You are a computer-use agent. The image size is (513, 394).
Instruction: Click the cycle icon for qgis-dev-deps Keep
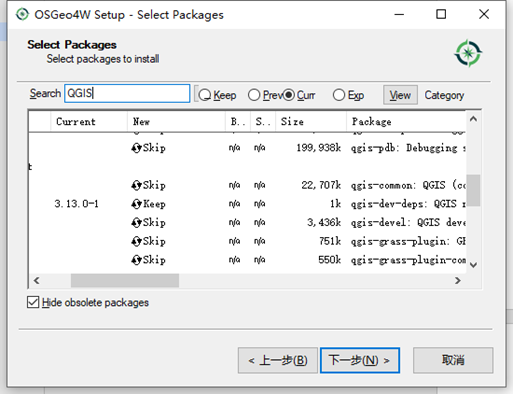tap(136, 204)
